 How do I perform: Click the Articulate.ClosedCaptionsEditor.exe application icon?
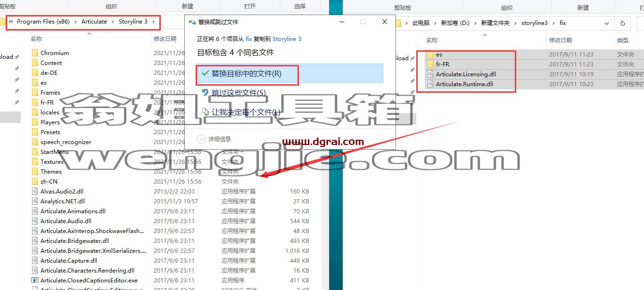point(35,281)
